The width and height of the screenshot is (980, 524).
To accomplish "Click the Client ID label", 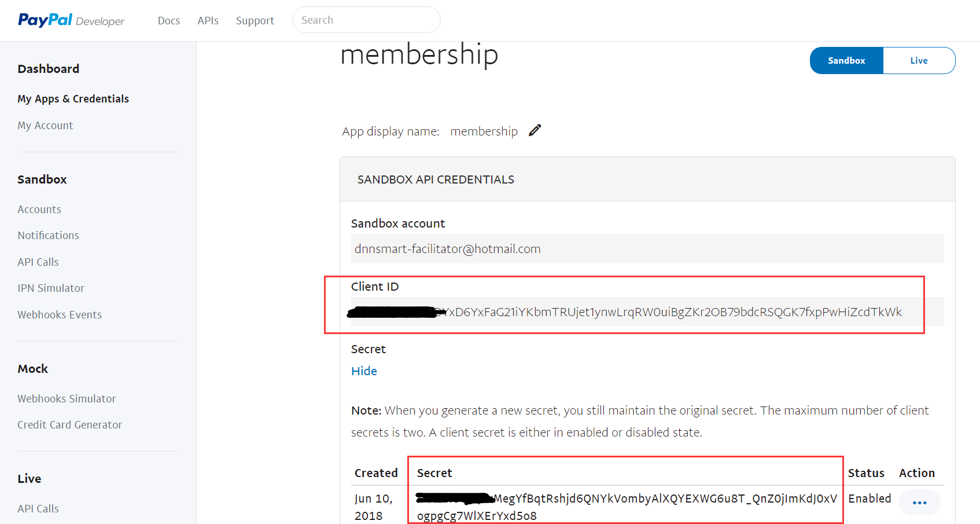I will [375, 287].
